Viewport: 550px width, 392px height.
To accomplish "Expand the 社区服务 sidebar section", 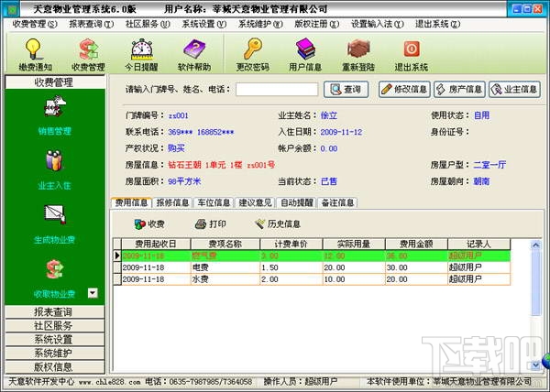I will pyautogui.click(x=55, y=325).
